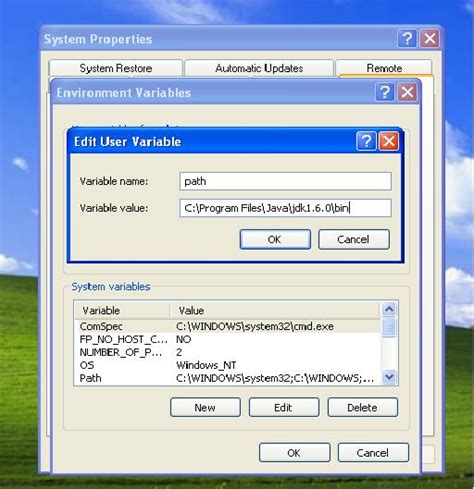Click the NO value of FP_NO_HOST_C
The image size is (474, 489).
click(x=183, y=339)
